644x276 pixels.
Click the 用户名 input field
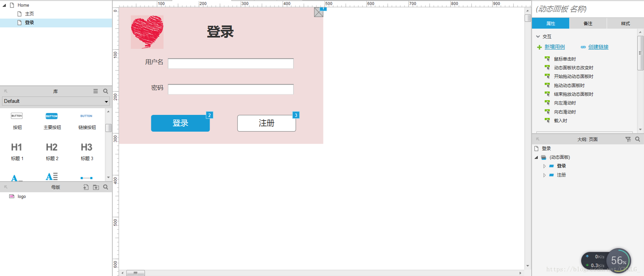click(231, 64)
